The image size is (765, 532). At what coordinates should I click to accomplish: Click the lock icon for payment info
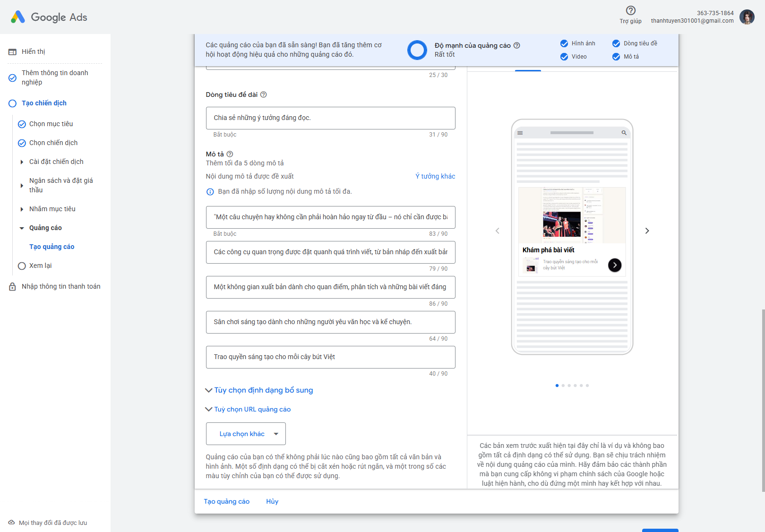click(x=12, y=287)
